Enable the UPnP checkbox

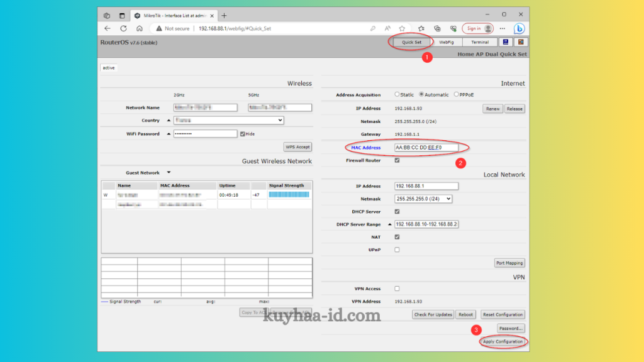[x=397, y=250]
